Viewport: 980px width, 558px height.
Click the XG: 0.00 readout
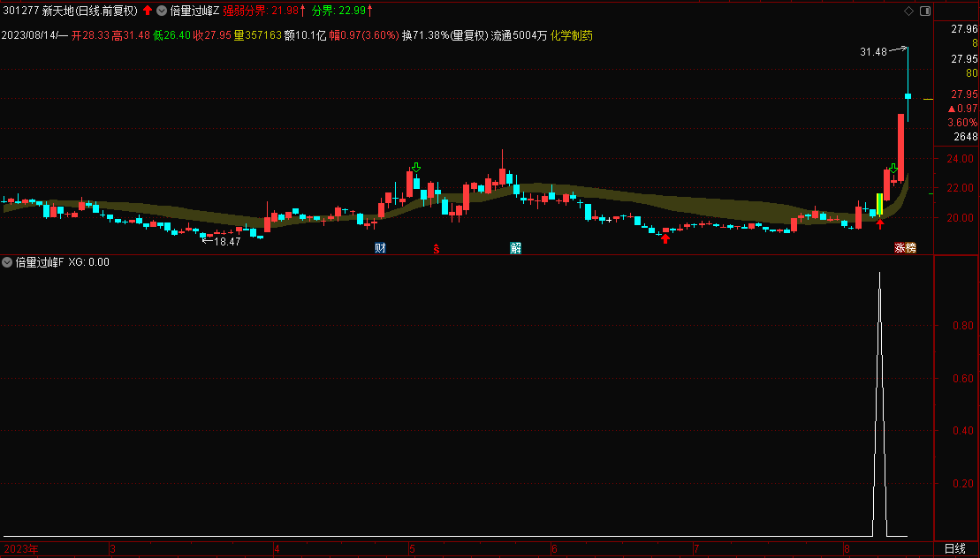88,262
